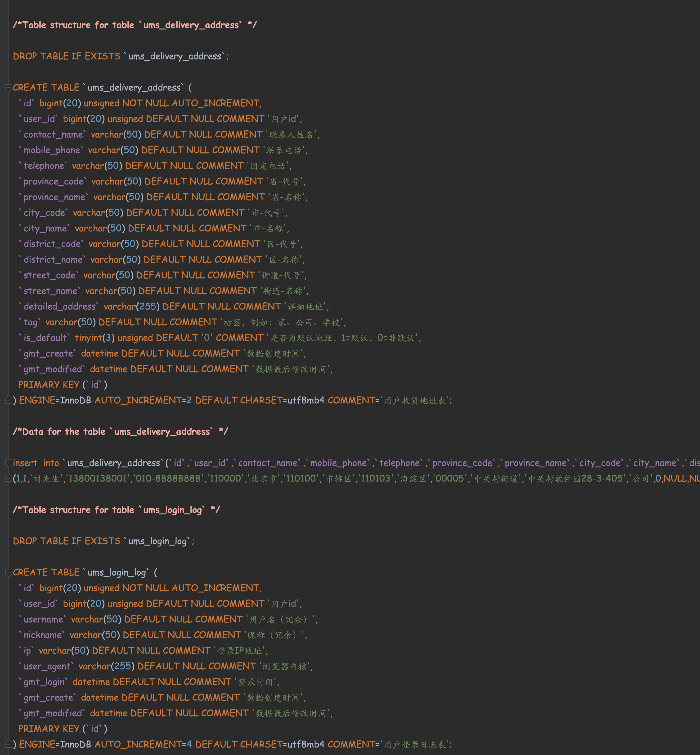Click the is_default tinyint(3) definition line
Viewport: 700px width, 755px height.
[x=220, y=338]
